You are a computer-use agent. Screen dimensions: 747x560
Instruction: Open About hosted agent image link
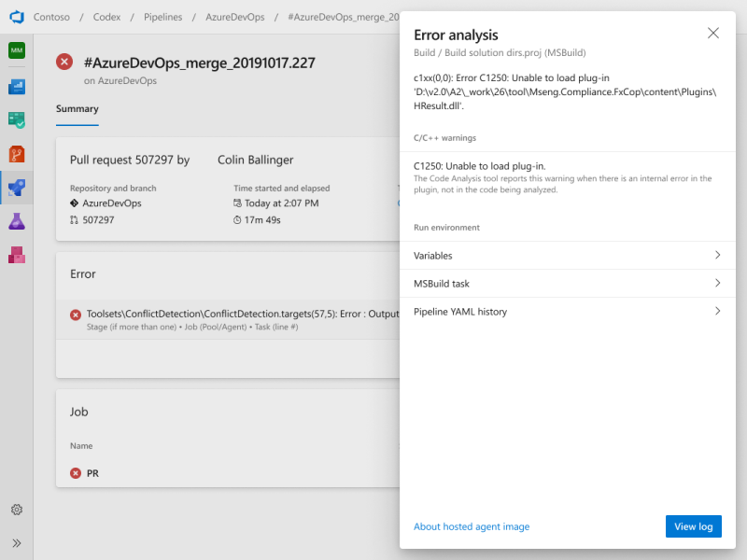click(x=472, y=526)
